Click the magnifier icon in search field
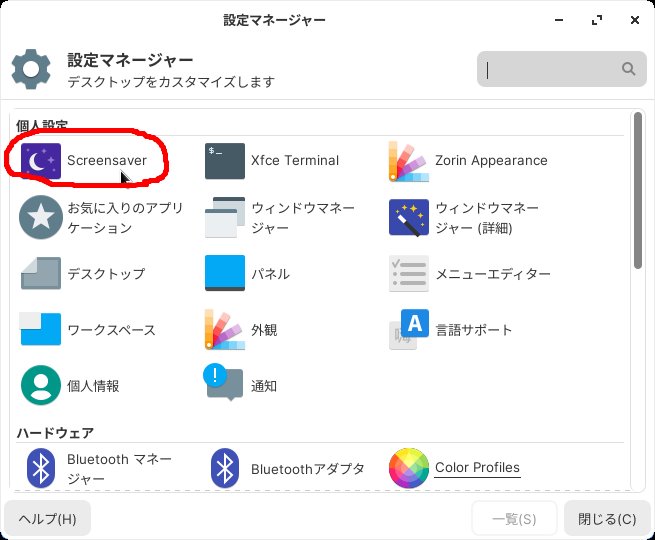The height and width of the screenshot is (540, 655). pos(628,69)
